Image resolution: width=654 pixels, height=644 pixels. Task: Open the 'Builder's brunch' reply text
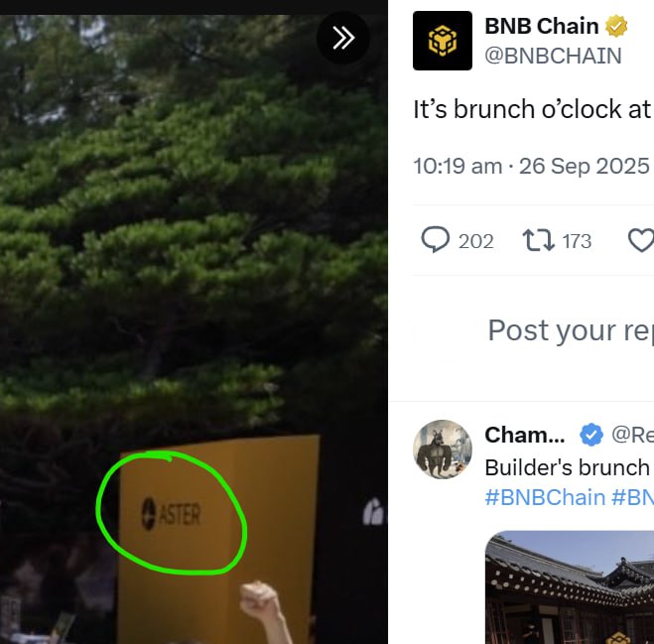pos(570,467)
